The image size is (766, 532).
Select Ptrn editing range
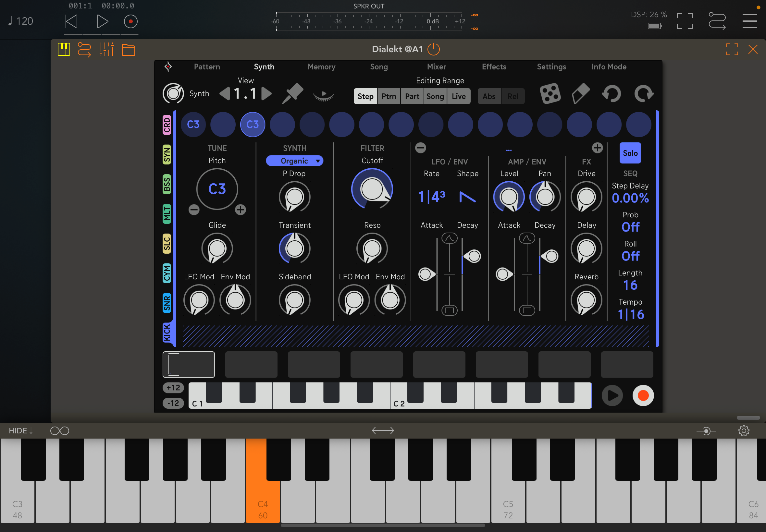pos(389,96)
